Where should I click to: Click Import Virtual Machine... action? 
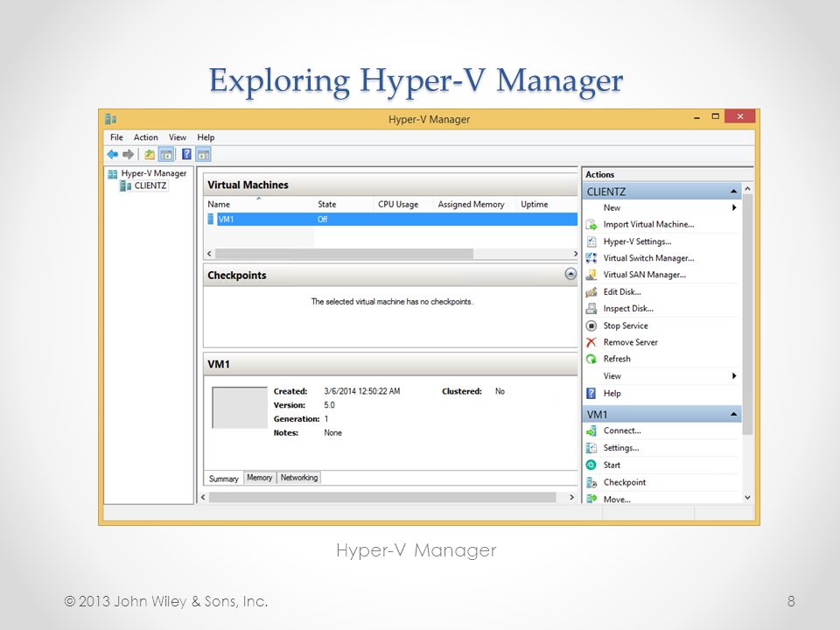(648, 225)
